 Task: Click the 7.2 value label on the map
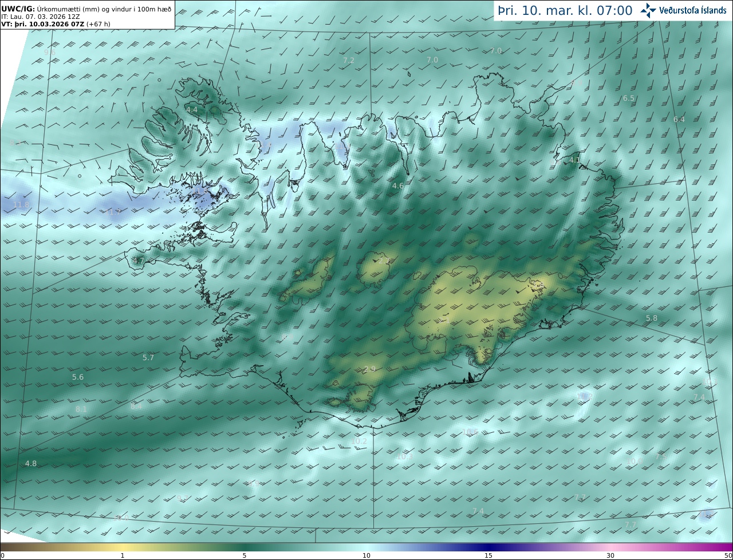point(348,60)
